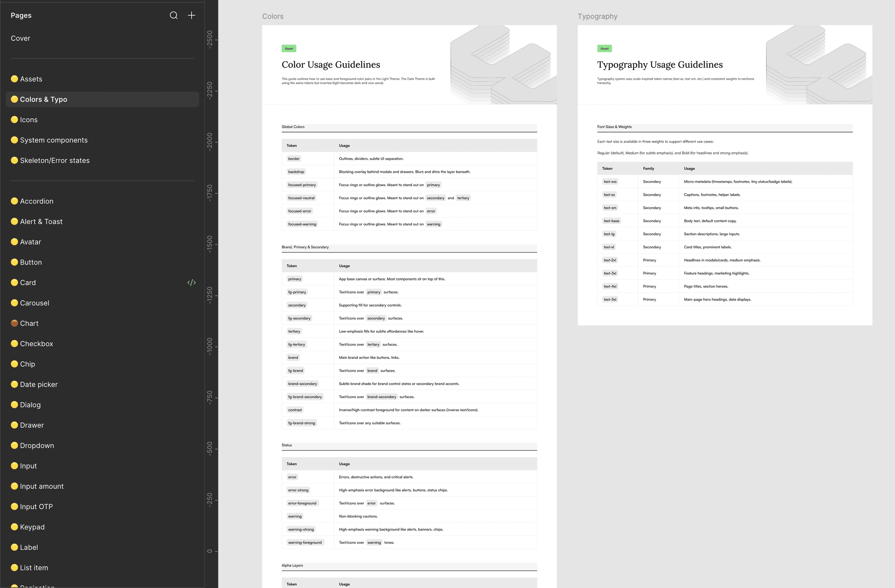Select the focused-warning token chip
This screenshot has width=895, height=588.
click(x=302, y=225)
